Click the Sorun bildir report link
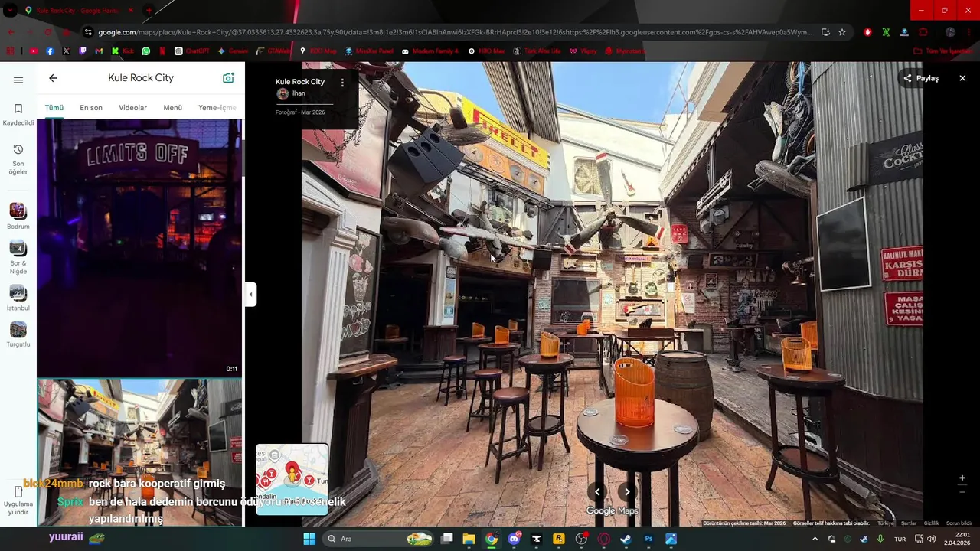The height and width of the screenshot is (551, 980). point(959,523)
